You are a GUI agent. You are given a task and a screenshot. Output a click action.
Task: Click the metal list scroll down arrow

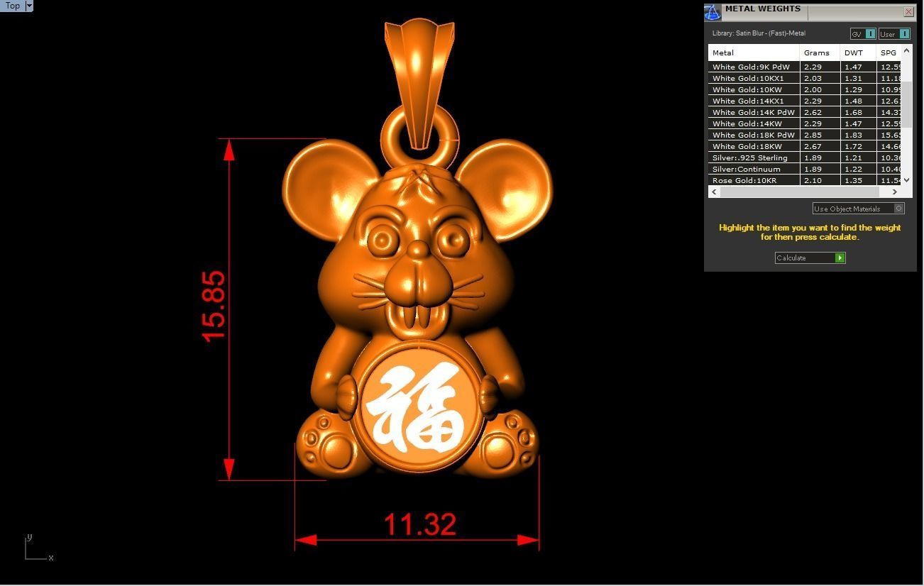click(907, 180)
